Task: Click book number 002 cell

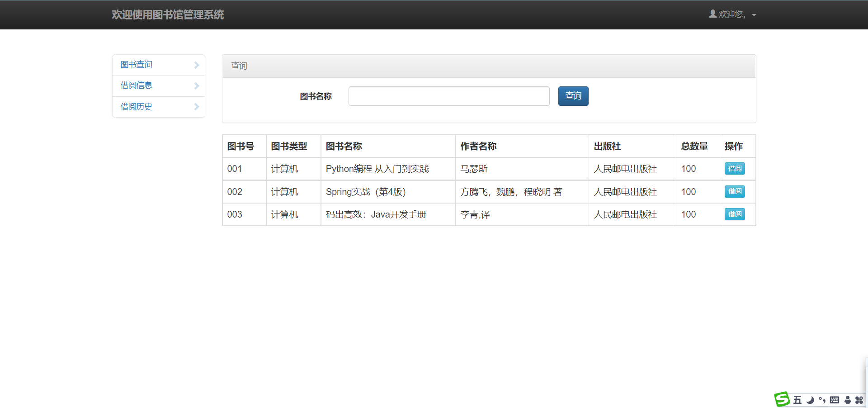Action: click(x=244, y=192)
